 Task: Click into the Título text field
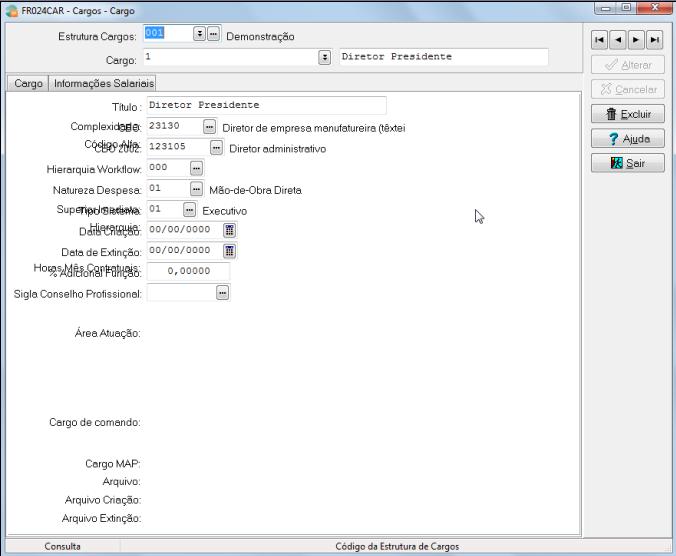[x=265, y=105]
